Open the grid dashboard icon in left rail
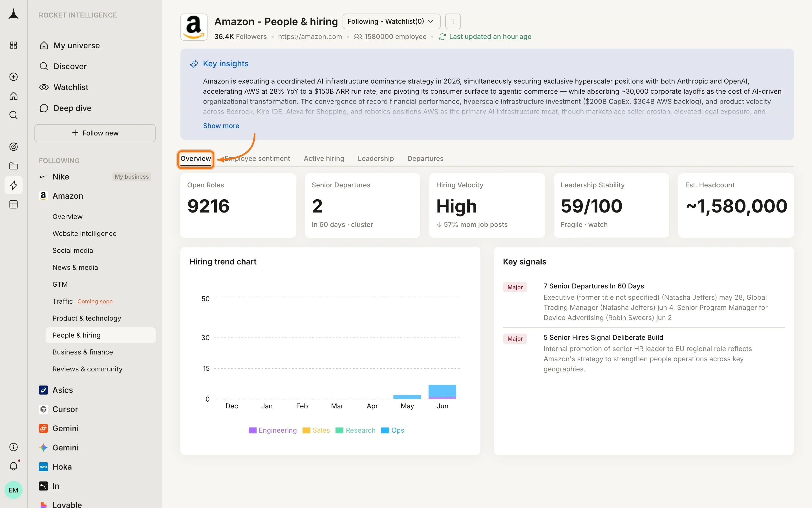The image size is (812, 508). [x=14, y=45]
